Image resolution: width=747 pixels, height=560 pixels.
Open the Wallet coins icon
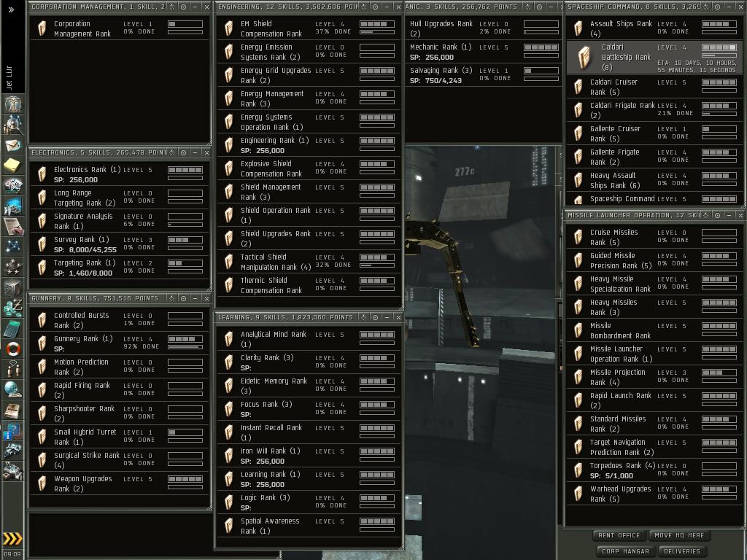[x=13, y=308]
